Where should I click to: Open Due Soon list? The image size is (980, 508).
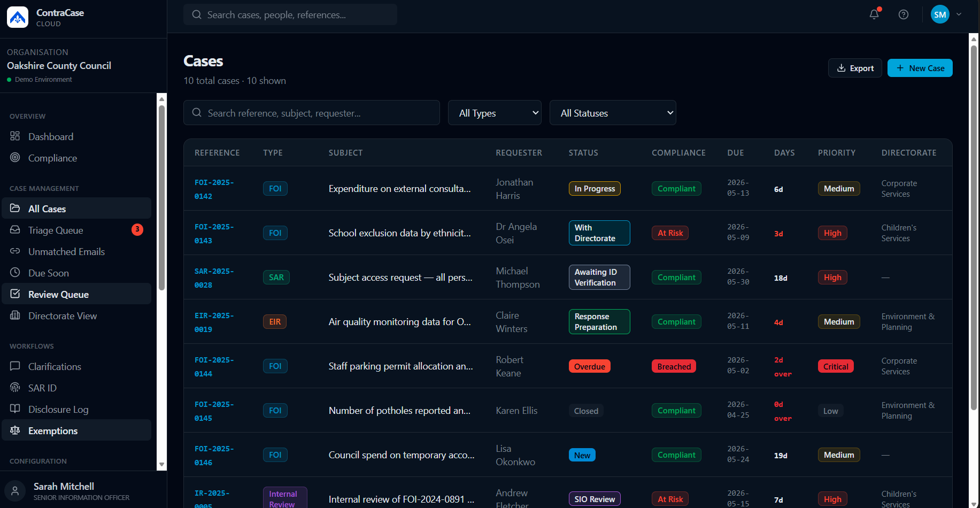tap(76, 273)
